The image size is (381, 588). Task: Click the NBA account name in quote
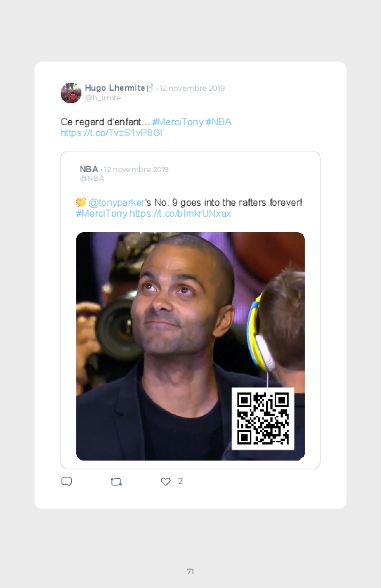pos(89,169)
